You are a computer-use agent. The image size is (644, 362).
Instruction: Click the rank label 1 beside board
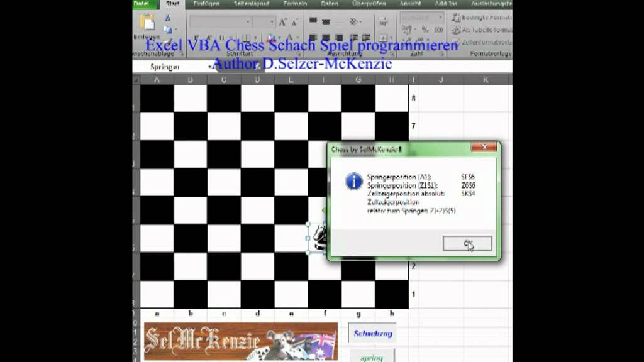point(414,294)
